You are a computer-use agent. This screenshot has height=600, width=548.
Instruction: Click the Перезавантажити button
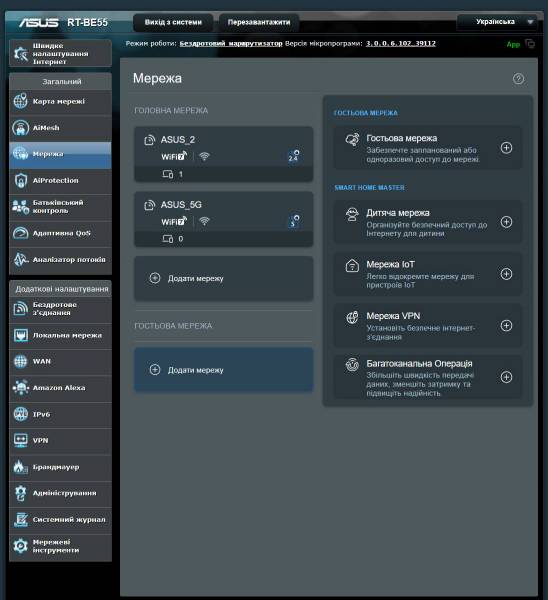tap(259, 22)
